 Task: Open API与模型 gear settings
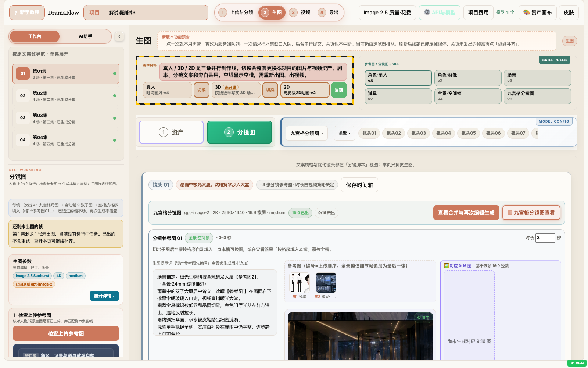440,13
